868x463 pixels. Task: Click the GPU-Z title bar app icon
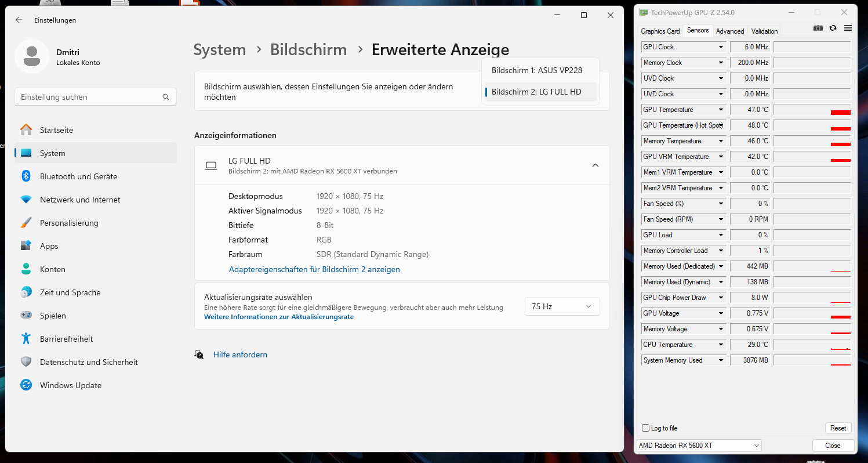(643, 12)
